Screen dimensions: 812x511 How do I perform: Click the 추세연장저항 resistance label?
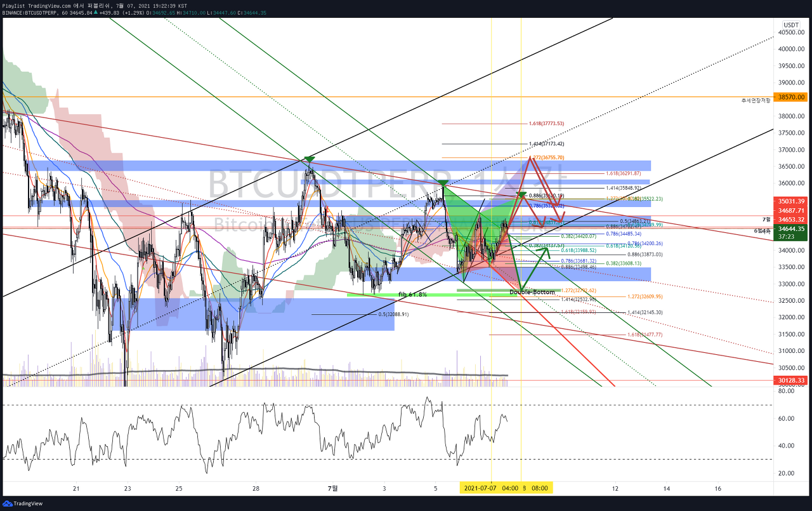point(756,100)
